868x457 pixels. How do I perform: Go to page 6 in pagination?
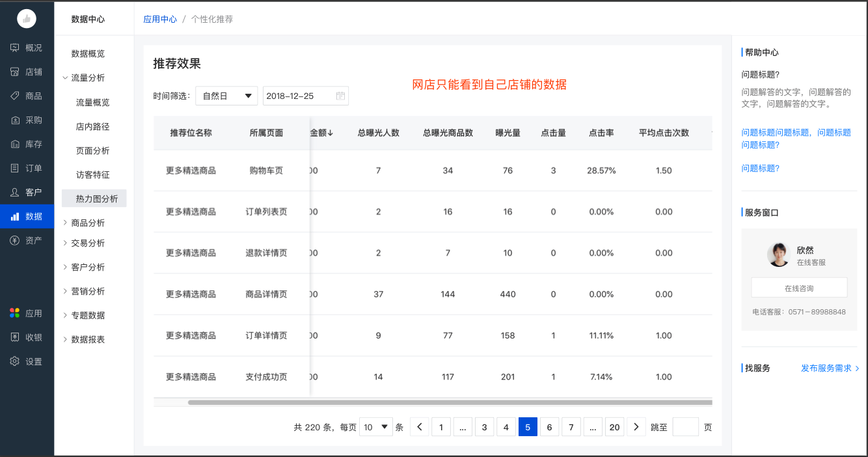coord(549,427)
